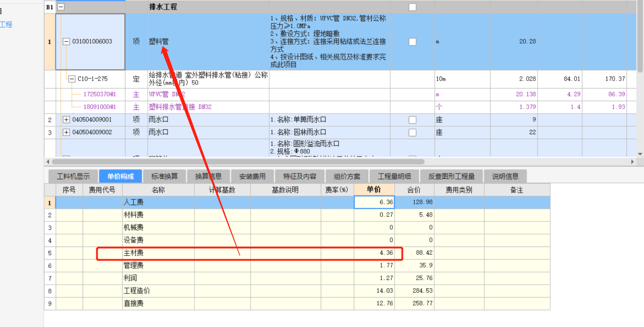Click the horizontal scrollbar thumb

pos(239,162)
